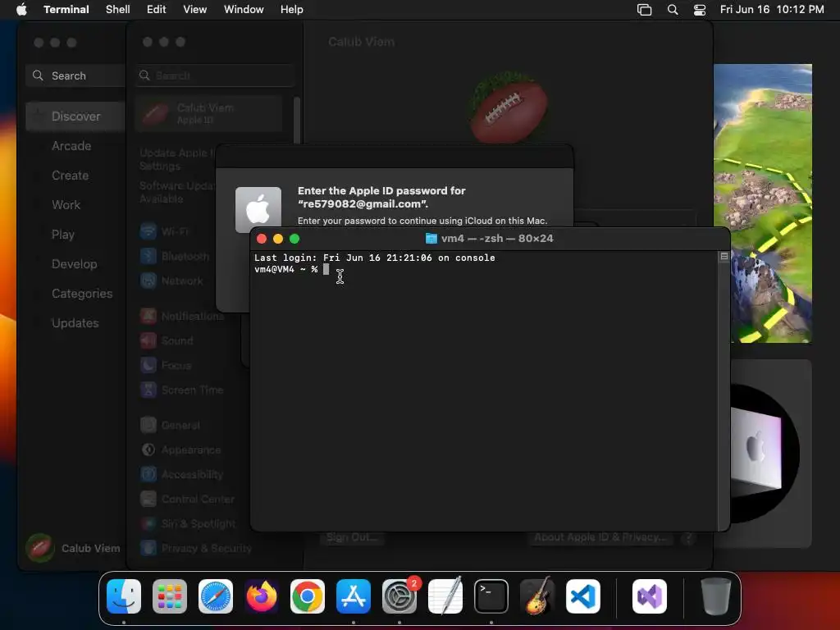This screenshot has height=630, width=840.
Task: Open Screen Time in System Settings sidebar
Action: tap(182, 390)
